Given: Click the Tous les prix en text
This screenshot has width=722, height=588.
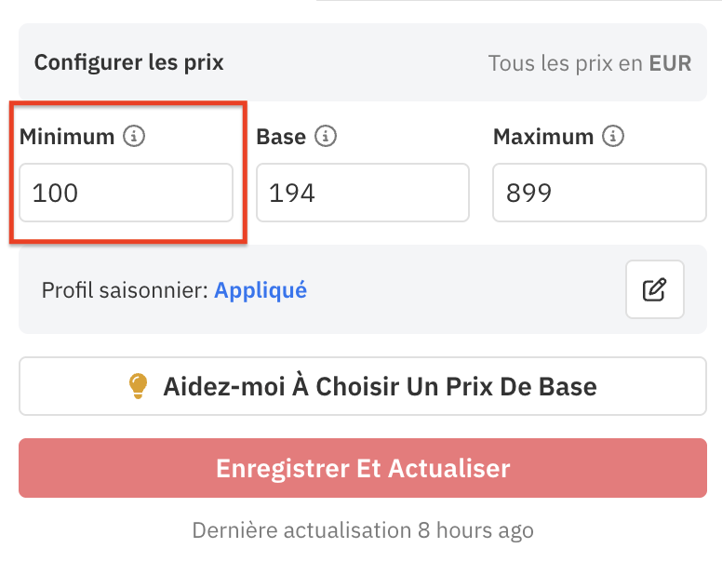Looking at the screenshot, I should pos(565,63).
